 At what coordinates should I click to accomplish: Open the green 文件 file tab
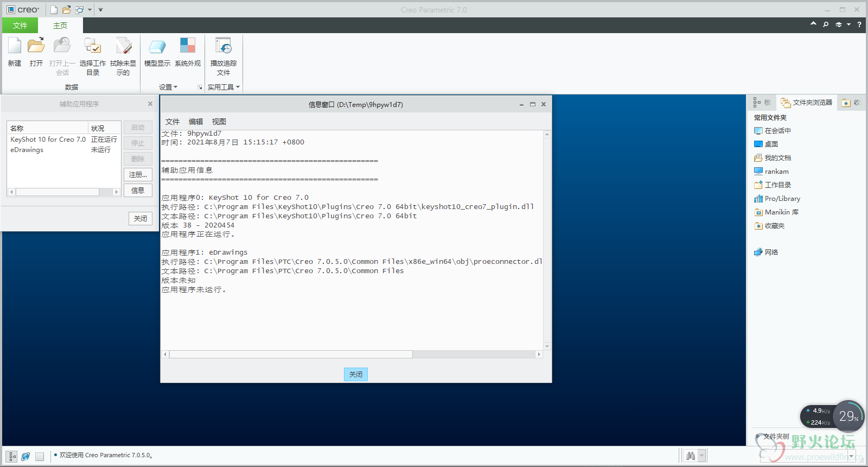click(x=20, y=26)
